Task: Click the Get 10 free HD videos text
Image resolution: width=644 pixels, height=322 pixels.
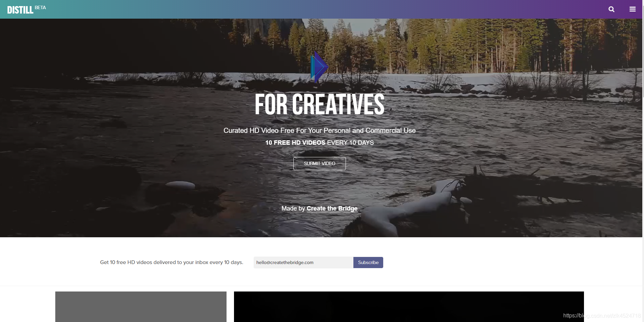Action: pos(172,262)
